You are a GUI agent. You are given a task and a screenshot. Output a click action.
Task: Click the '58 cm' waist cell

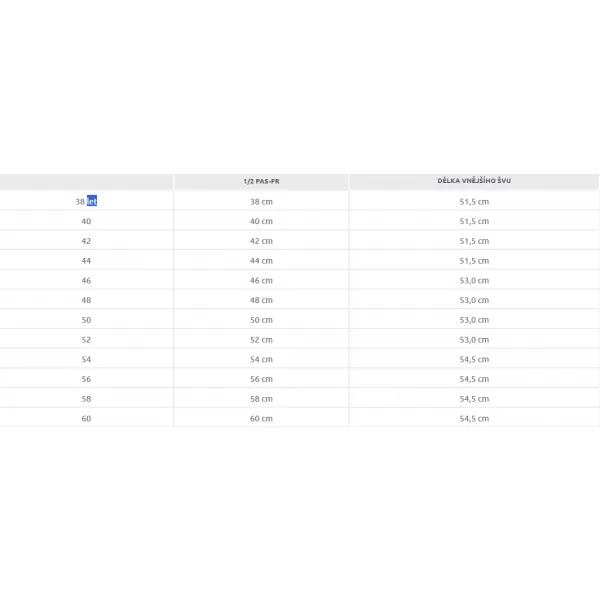click(x=261, y=399)
